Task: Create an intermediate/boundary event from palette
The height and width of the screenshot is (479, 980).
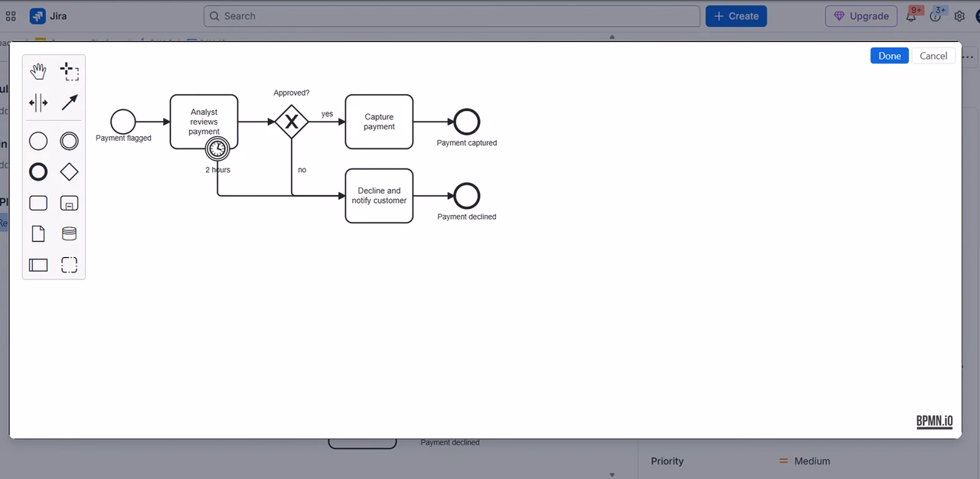Action: tap(70, 141)
